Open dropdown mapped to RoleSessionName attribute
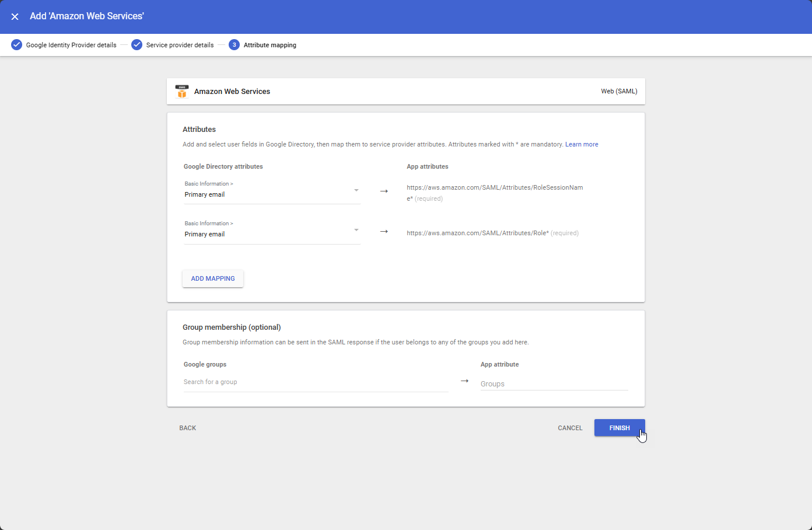This screenshot has width=812, height=530. (272, 191)
